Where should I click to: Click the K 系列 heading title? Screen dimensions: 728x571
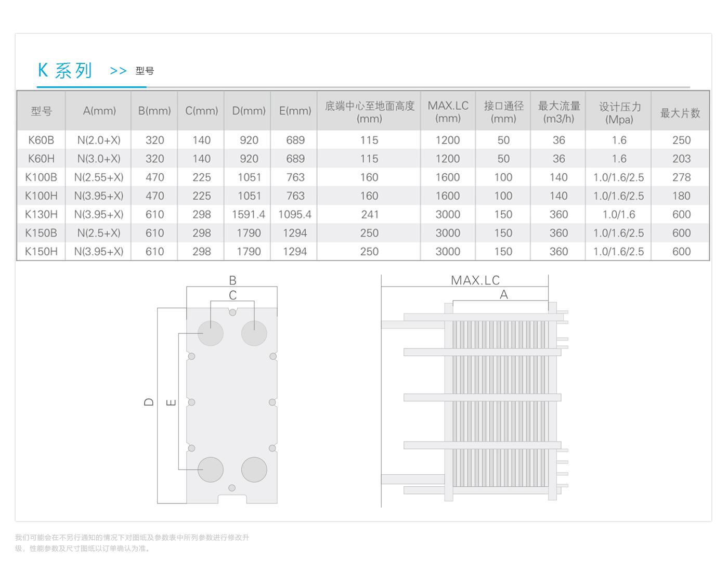tap(65, 71)
